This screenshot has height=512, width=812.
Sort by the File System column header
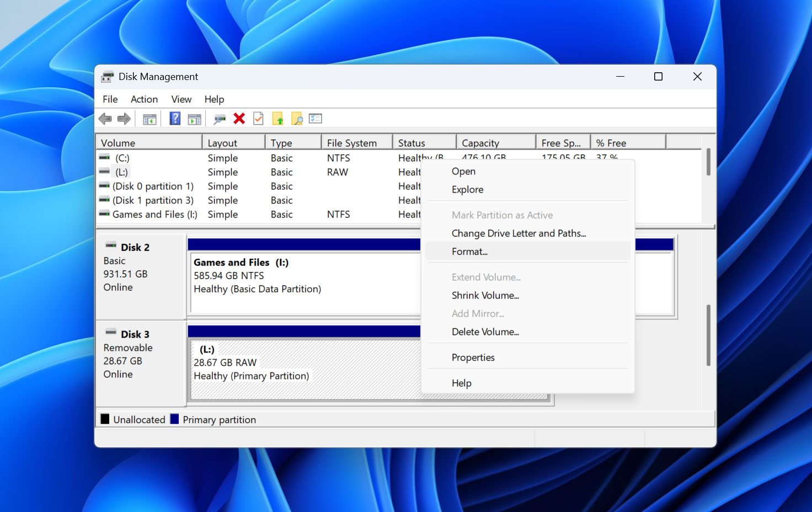357,142
